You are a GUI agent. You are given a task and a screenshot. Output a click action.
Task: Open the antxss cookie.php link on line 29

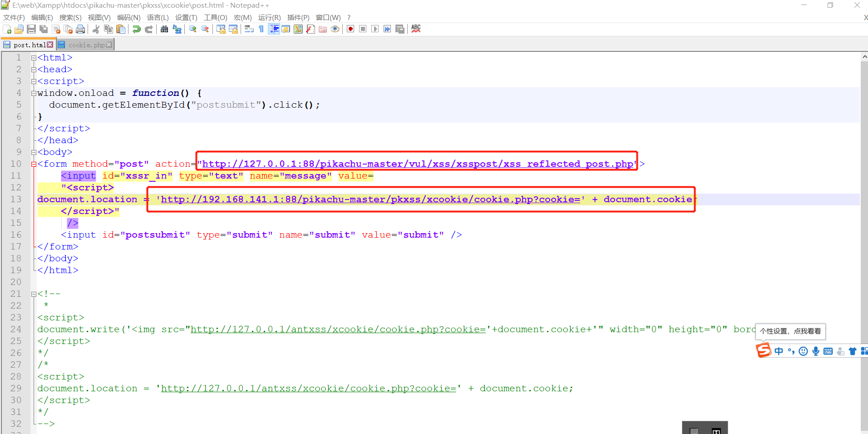pos(309,389)
